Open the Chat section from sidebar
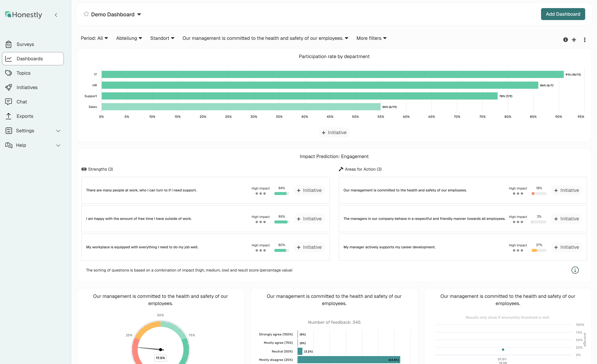The image size is (597, 364). click(22, 101)
